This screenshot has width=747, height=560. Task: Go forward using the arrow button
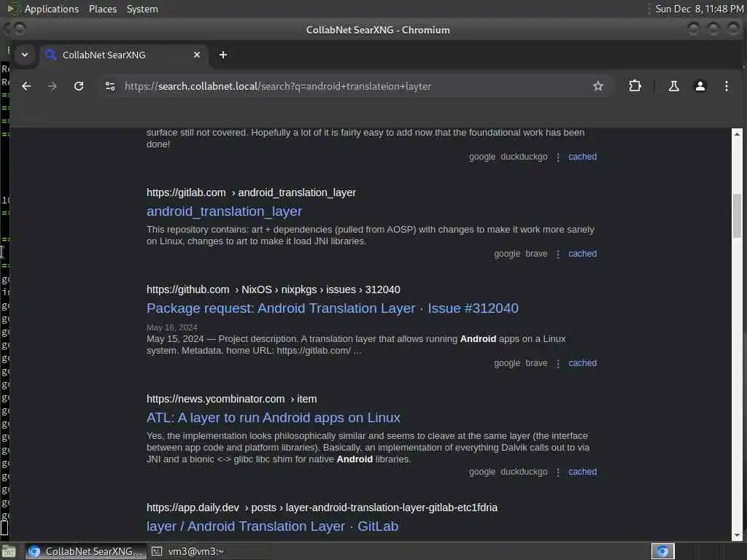click(x=53, y=86)
